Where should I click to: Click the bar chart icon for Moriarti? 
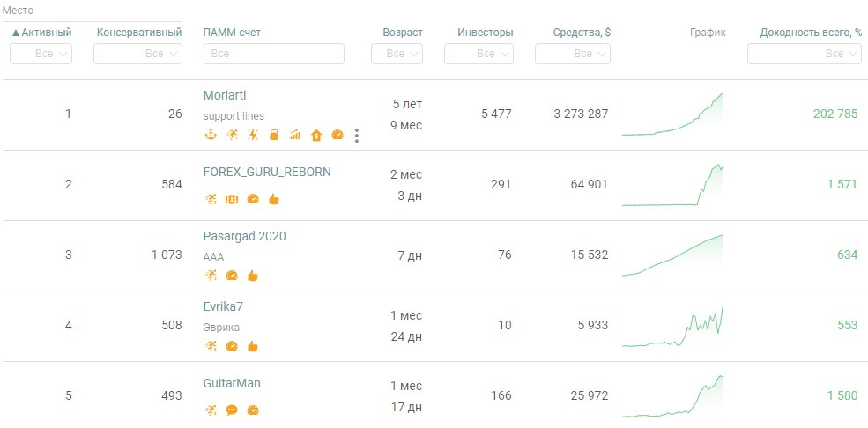294,135
